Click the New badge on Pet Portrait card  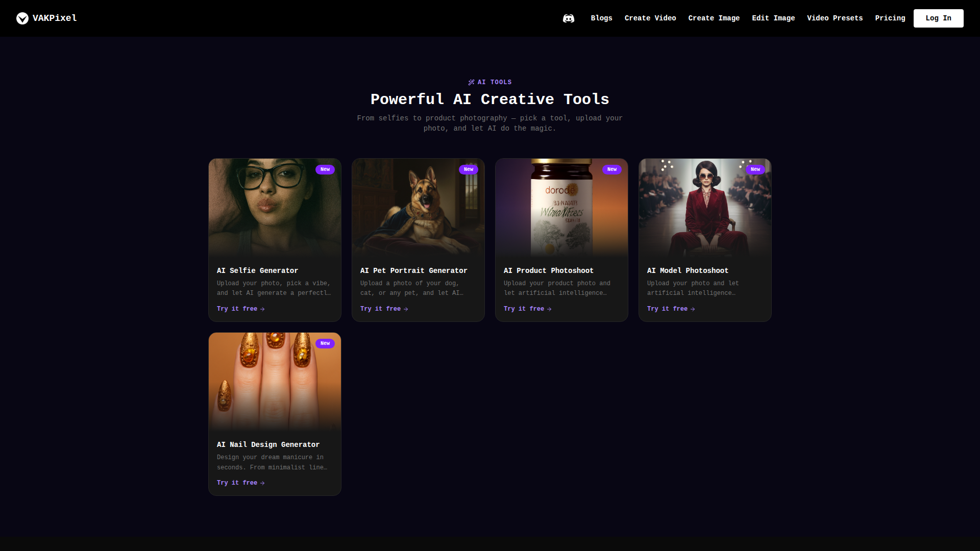468,169
